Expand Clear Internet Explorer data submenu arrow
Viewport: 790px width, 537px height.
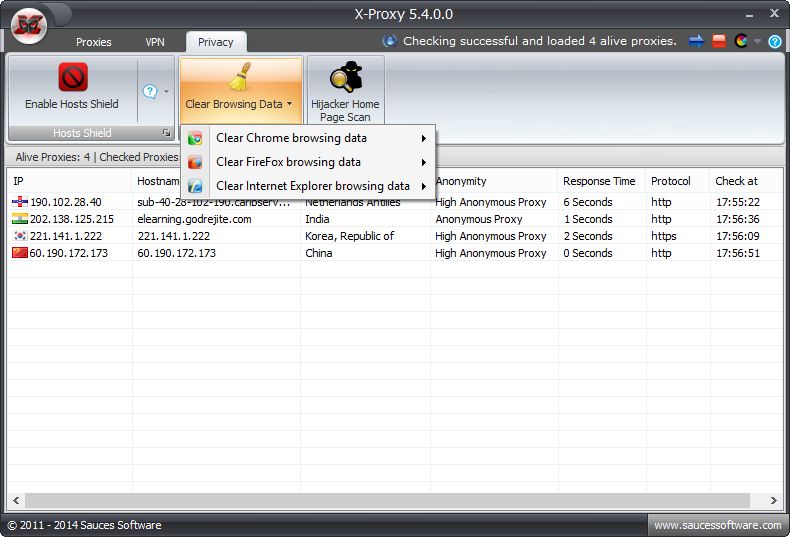(x=424, y=186)
